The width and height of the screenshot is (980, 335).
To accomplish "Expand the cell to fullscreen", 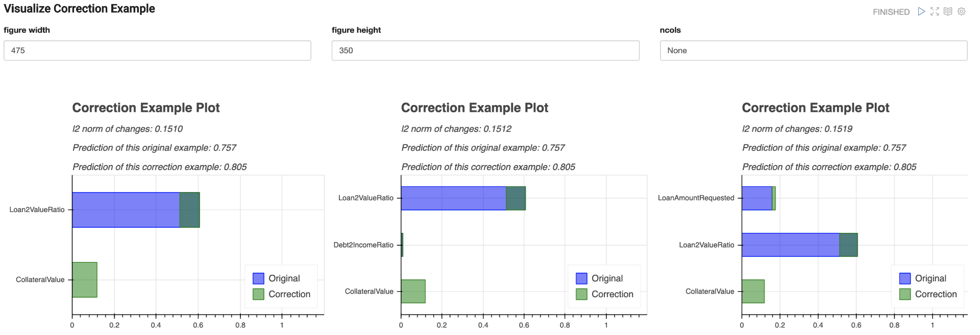I will [935, 11].
